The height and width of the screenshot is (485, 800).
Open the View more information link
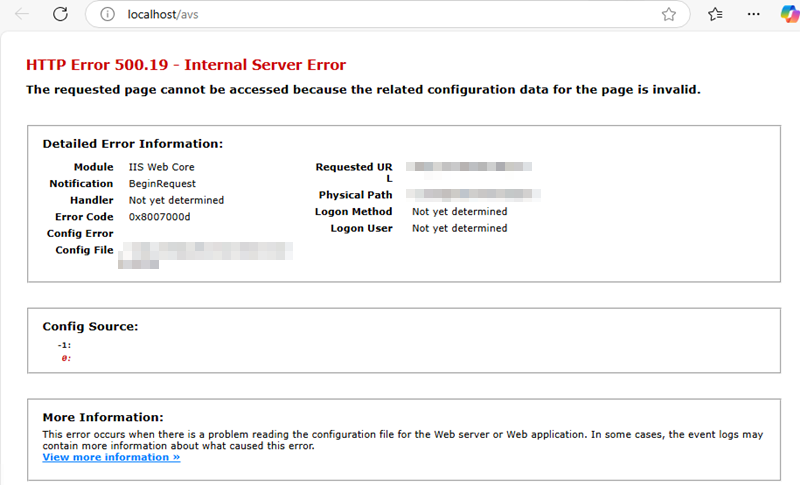click(111, 457)
